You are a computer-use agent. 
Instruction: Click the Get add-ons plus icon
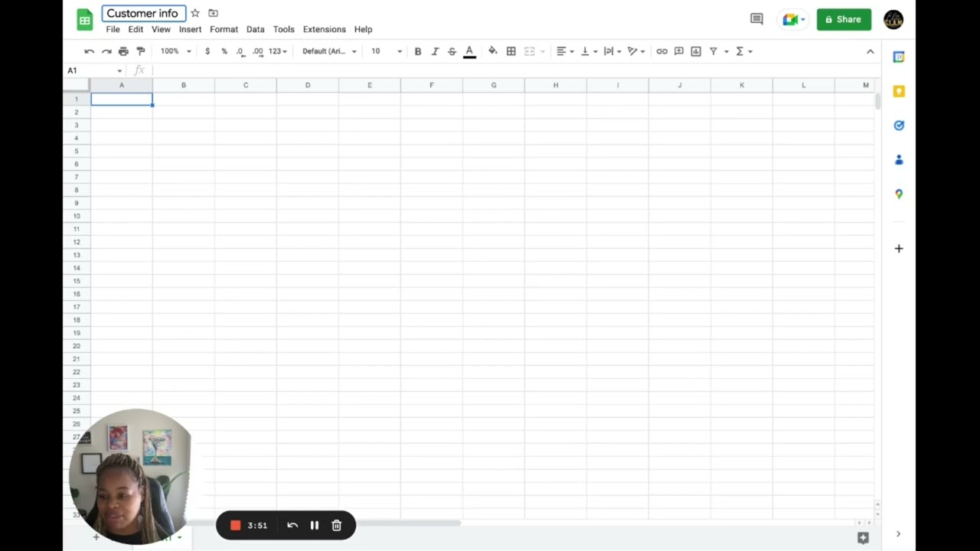click(899, 249)
